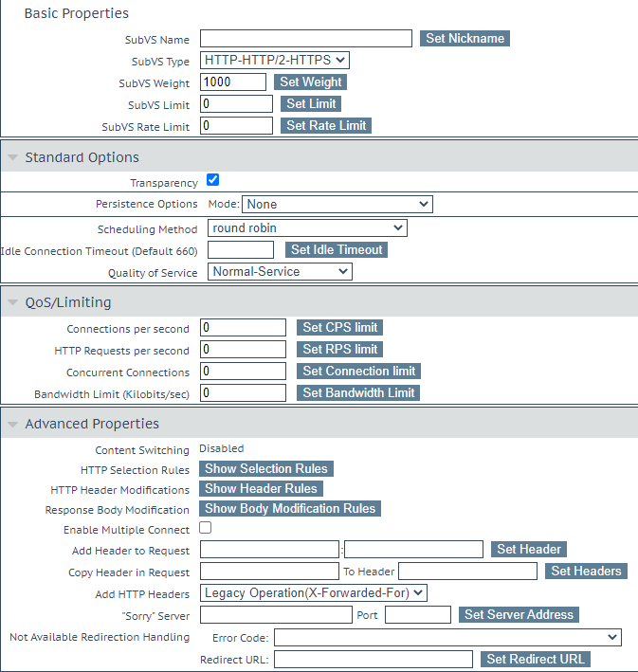The width and height of the screenshot is (638, 672).
Task: Open the Scheduling Method dropdown
Action: (x=307, y=228)
